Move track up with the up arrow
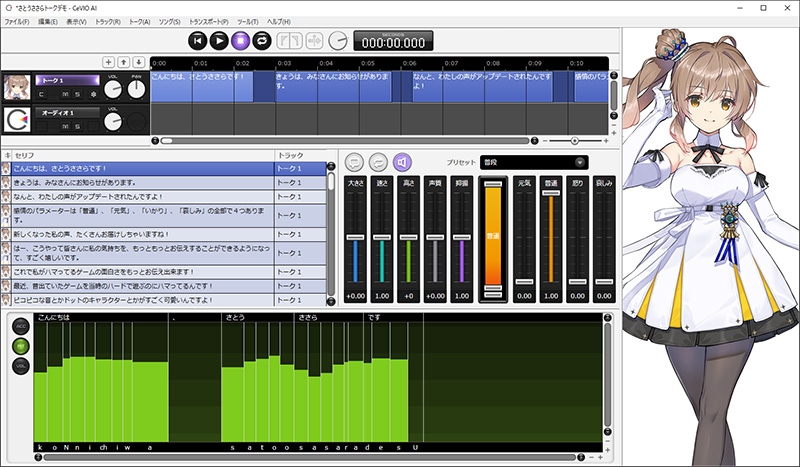800x467 pixels. tap(123, 62)
